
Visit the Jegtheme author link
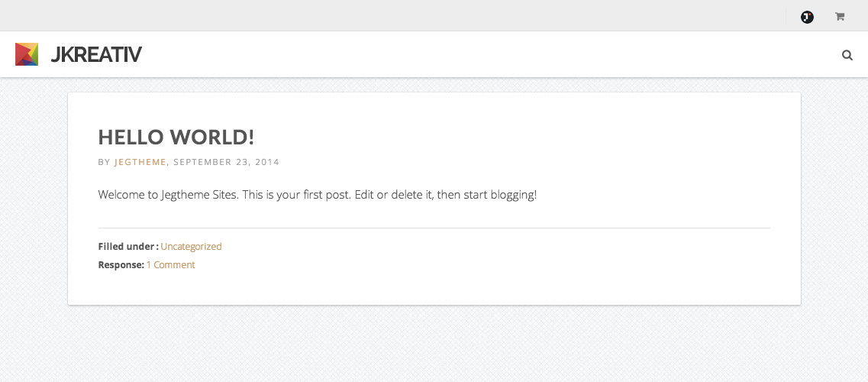point(140,162)
